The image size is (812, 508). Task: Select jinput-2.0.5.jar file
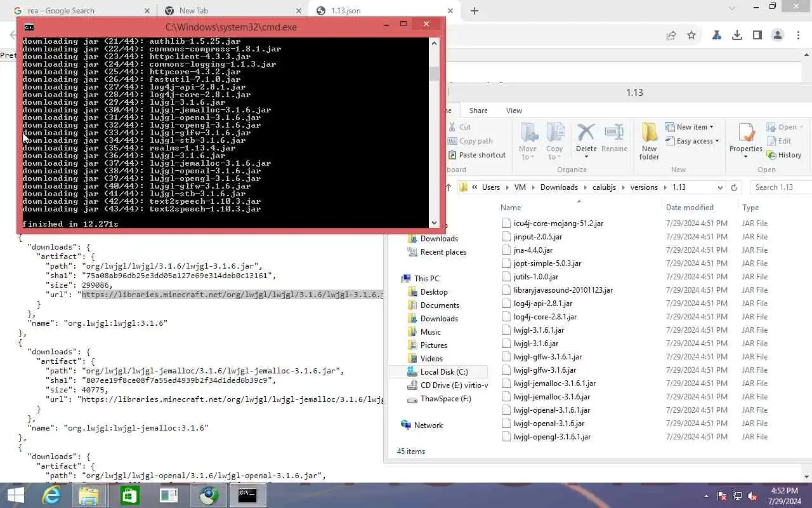point(538,237)
